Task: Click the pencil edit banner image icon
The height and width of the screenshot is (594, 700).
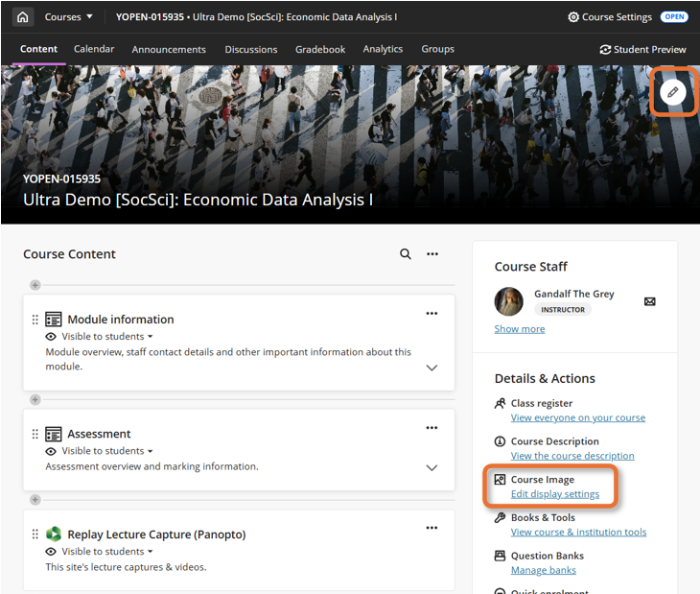Action: (674, 92)
